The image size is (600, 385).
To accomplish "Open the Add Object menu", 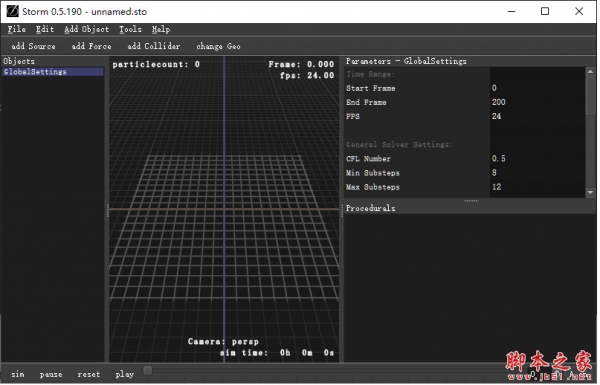I will click(x=86, y=29).
